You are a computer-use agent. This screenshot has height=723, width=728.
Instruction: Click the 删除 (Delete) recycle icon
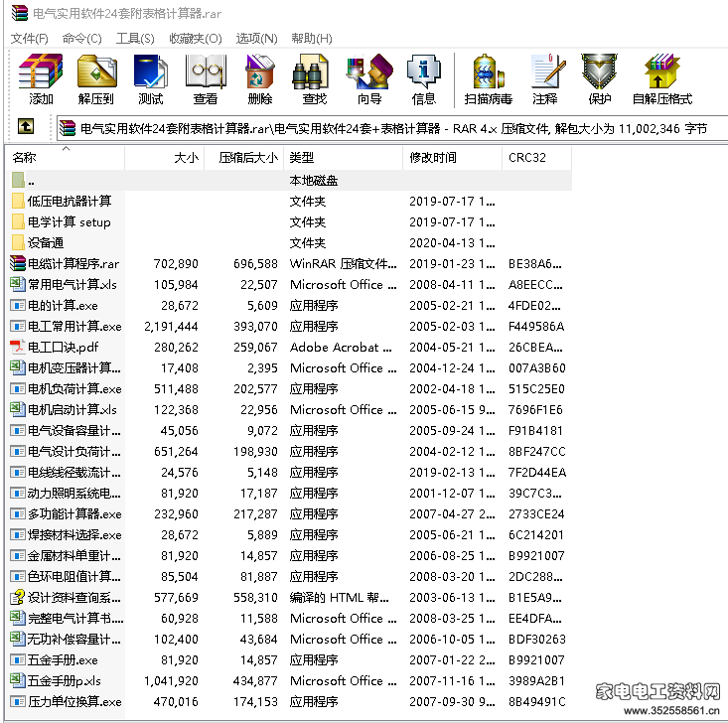(x=260, y=72)
